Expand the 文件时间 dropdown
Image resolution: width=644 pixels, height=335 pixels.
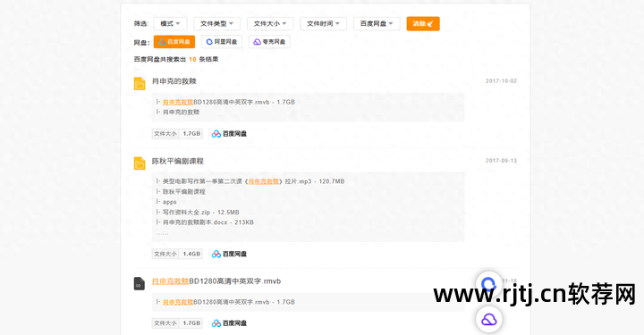323,24
